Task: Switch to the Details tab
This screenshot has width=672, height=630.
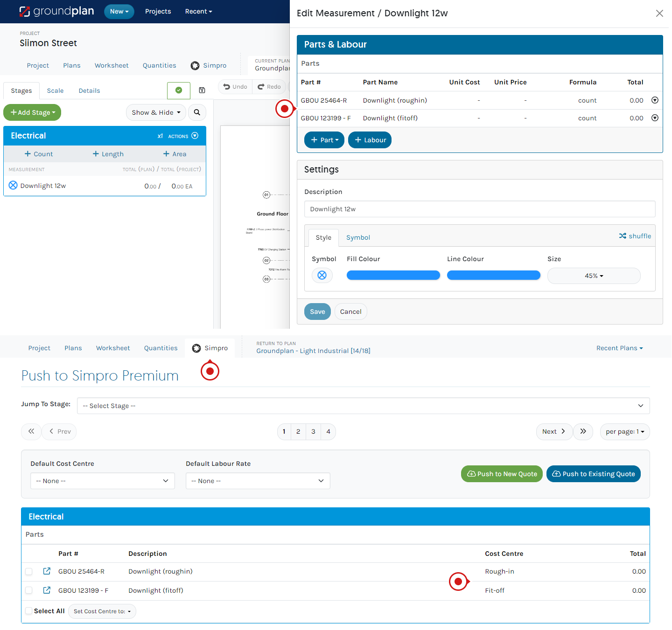Action: 89,90
